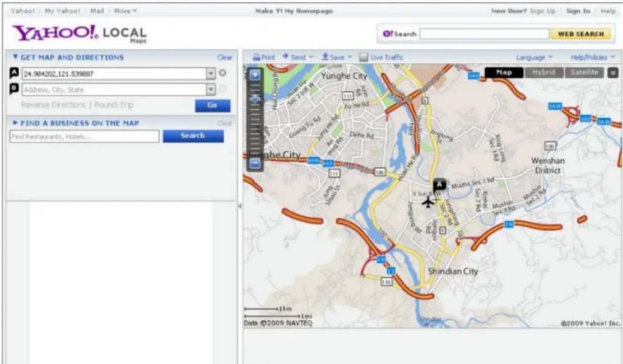
Task: Click the Print printer icon
Action: tap(256, 57)
